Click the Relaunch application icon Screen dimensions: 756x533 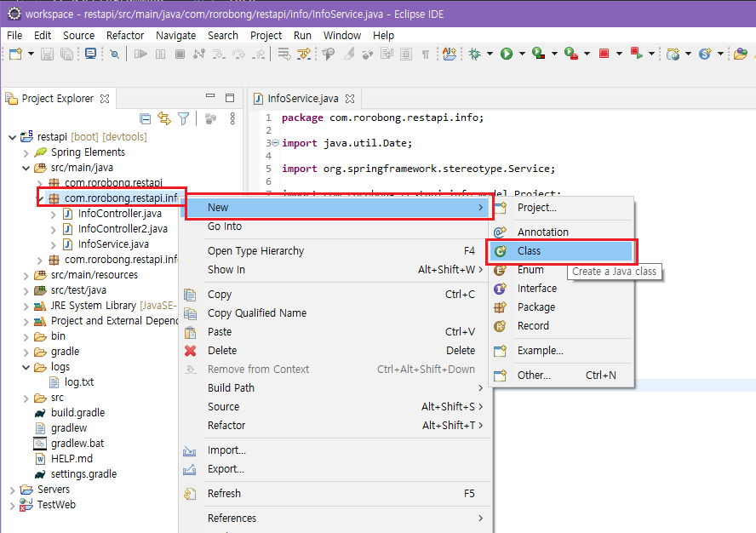point(637,54)
